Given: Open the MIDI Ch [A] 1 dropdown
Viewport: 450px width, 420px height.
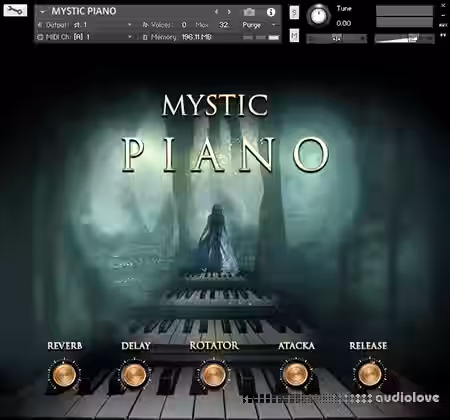Looking at the screenshot, I should (x=130, y=37).
